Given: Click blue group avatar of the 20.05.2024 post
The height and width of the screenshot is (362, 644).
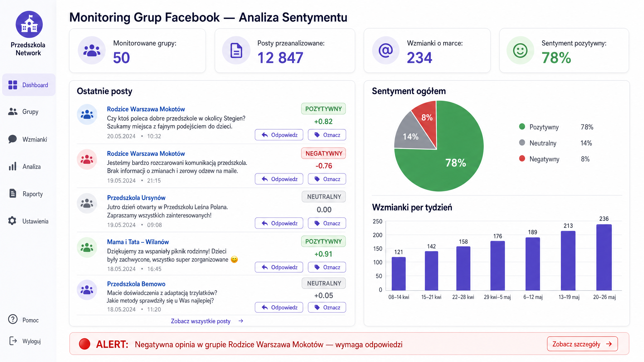Looking at the screenshot, I should click(x=87, y=115).
